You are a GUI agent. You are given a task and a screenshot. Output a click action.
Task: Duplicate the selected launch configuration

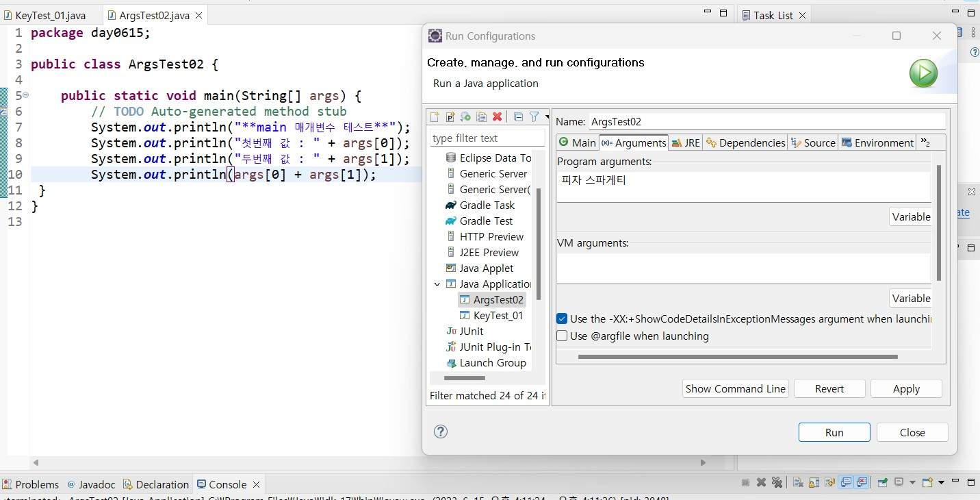tap(481, 117)
